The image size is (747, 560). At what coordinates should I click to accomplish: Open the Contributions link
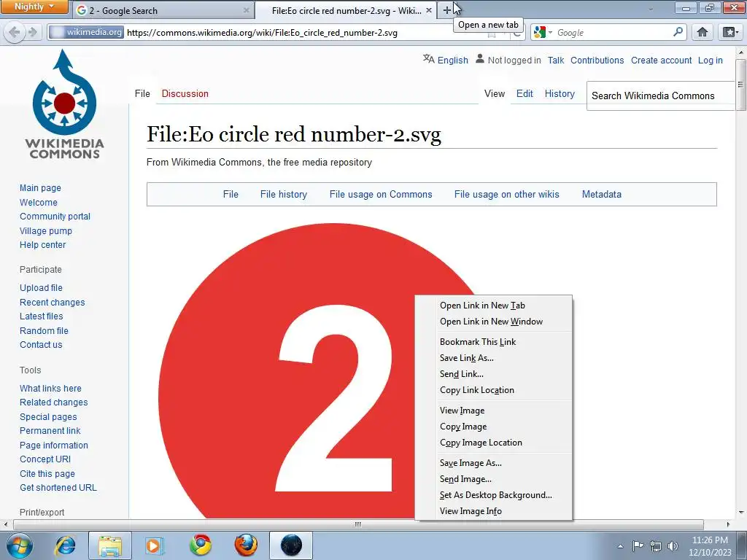tap(597, 60)
